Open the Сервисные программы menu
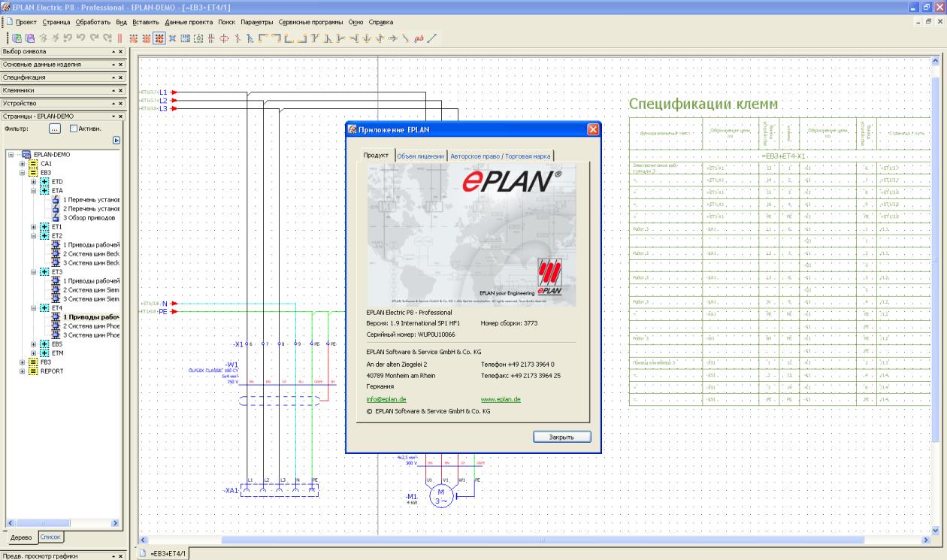Viewport: 947px width, 560px height. point(310,22)
